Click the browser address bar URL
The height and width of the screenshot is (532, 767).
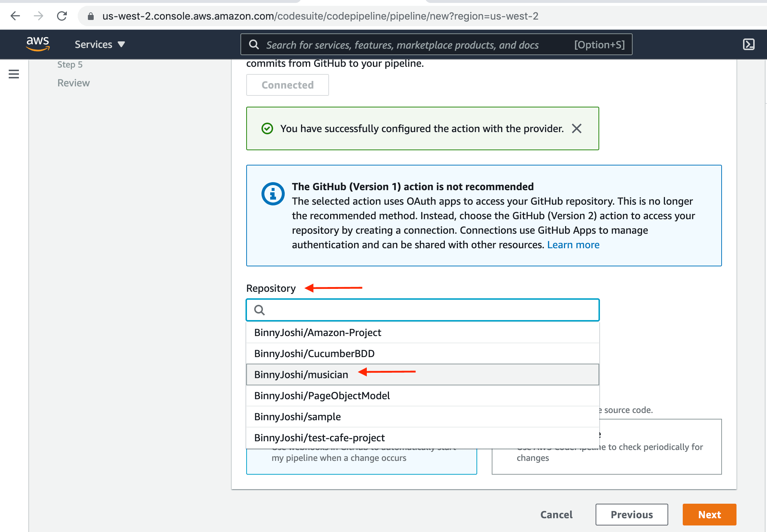pyautogui.click(x=320, y=16)
